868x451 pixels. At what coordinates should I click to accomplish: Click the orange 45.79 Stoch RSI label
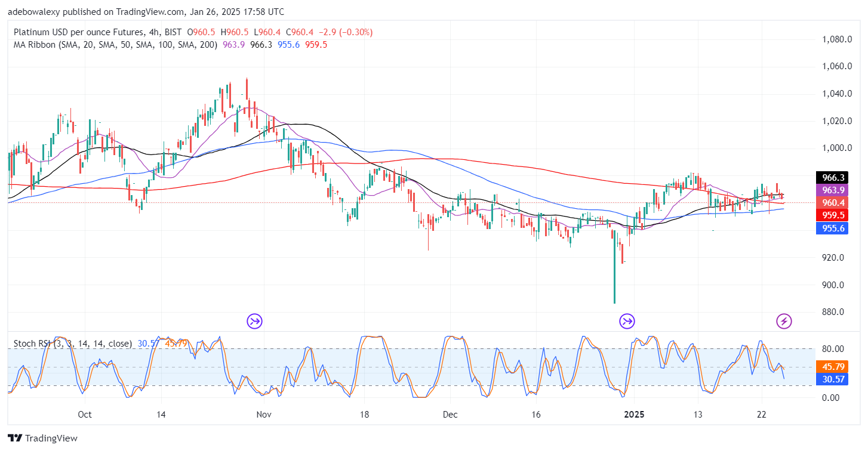coord(832,366)
